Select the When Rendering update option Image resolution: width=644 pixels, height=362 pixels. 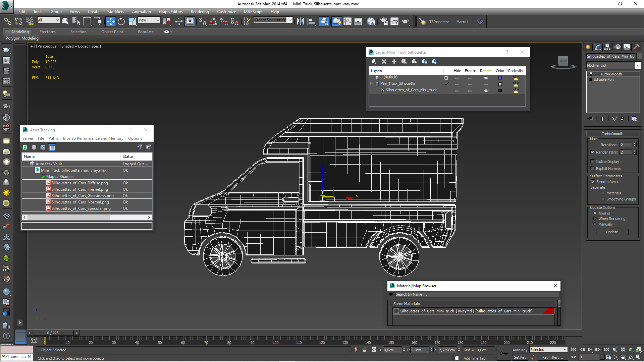pyautogui.click(x=595, y=218)
